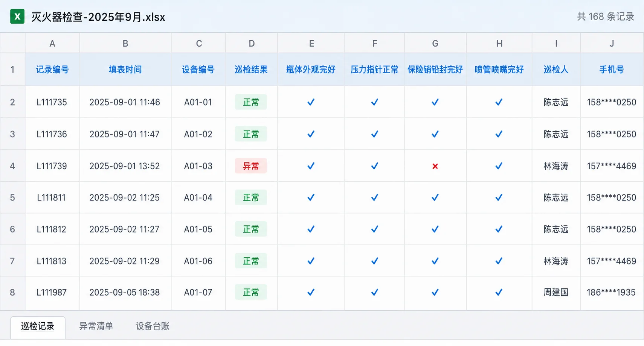Select phone cell 157****4469 for A01-03
Viewport: 644px width, 346px height.
(x=612, y=166)
